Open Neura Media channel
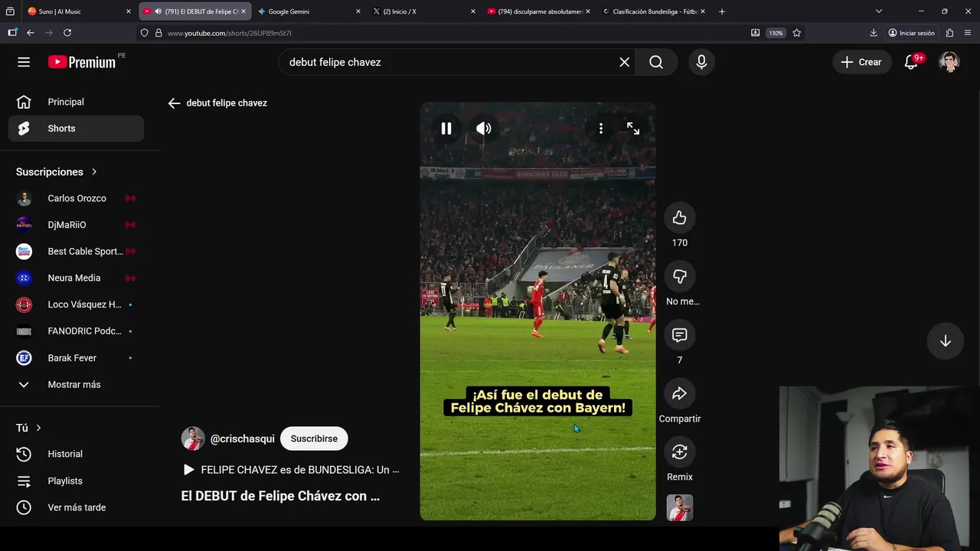980x551 pixels. point(76,278)
